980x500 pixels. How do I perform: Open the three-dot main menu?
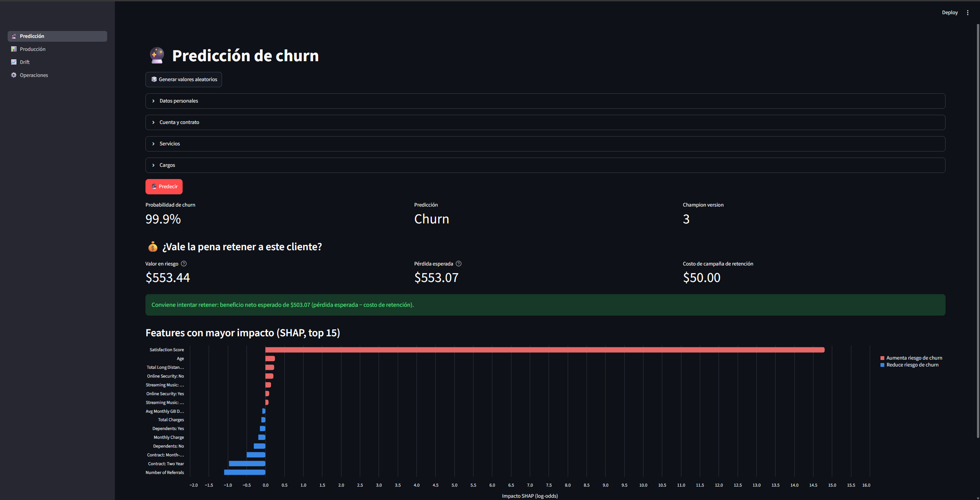click(x=968, y=13)
